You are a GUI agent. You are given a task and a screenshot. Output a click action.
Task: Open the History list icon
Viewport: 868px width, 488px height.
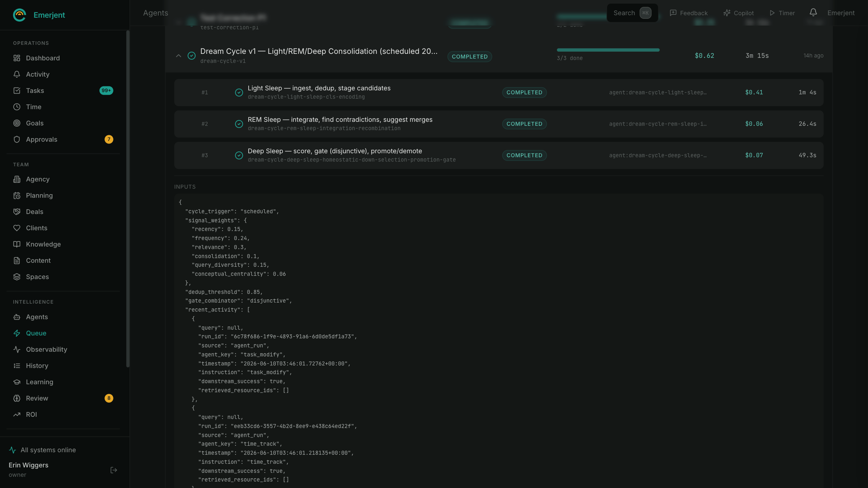point(17,365)
